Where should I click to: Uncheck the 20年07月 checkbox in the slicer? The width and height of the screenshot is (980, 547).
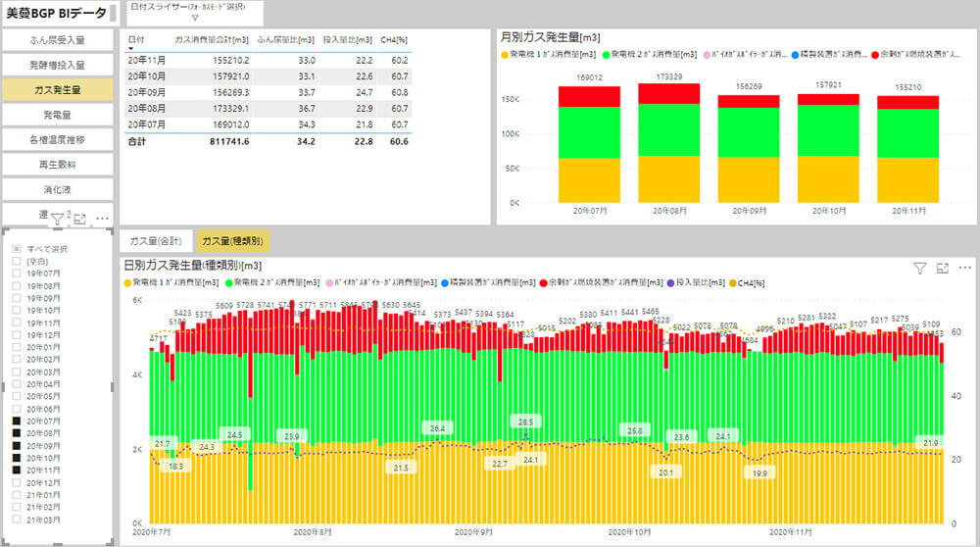pyautogui.click(x=15, y=421)
